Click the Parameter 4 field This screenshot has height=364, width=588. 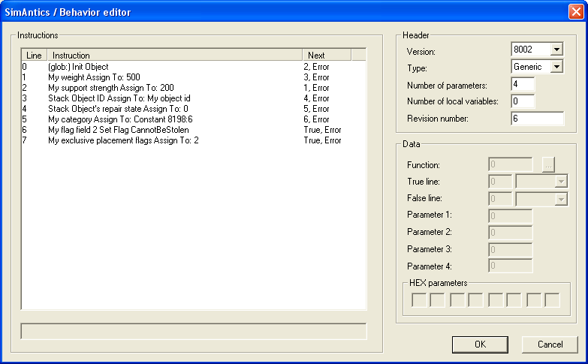coord(511,266)
